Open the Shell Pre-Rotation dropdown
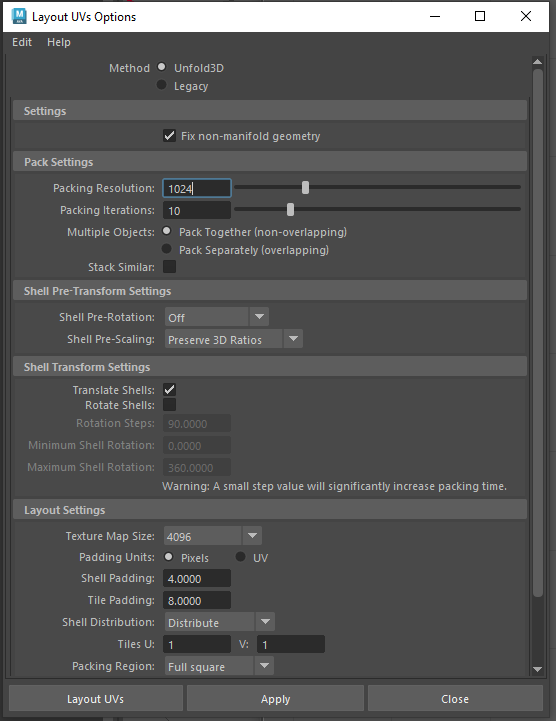This screenshot has width=556, height=721. pos(217,317)
